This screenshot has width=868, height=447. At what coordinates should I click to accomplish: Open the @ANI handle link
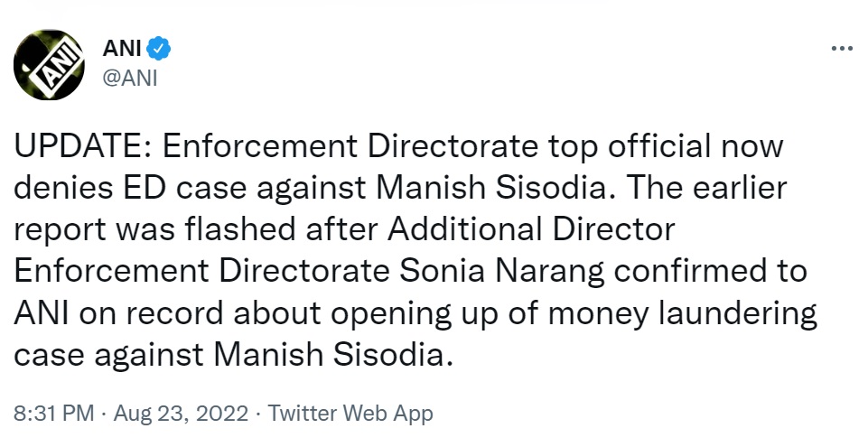coord(131,78)
